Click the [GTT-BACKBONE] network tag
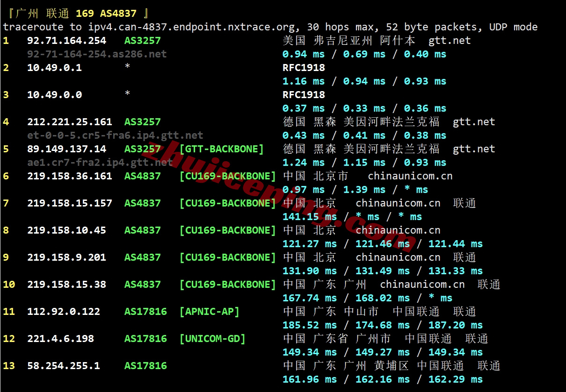 click(x=221, y=149)
